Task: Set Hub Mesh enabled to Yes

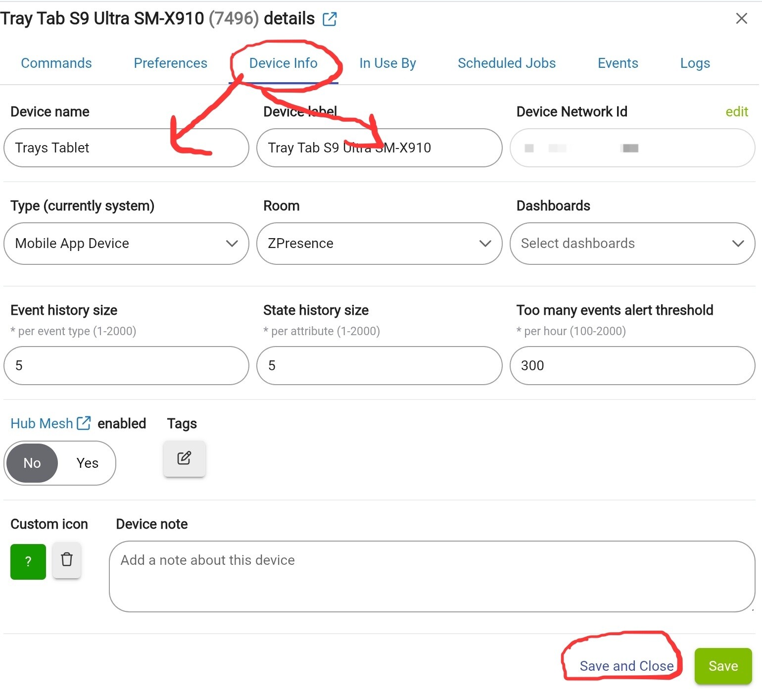Action: pos(87,463)
